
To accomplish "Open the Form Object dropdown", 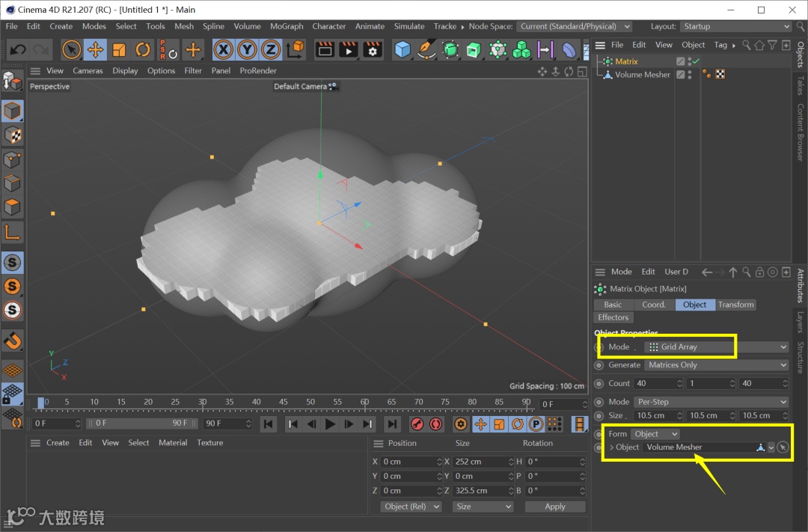I will [x=655, y=434].
